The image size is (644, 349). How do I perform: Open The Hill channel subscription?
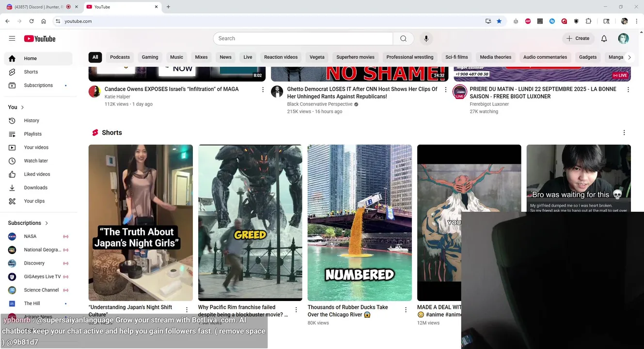[38, 303]
